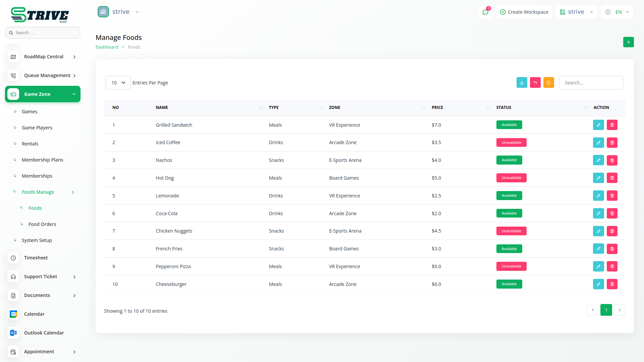Delete the Cheeseburger entry
Screen dimensions: 644x362
612,284
